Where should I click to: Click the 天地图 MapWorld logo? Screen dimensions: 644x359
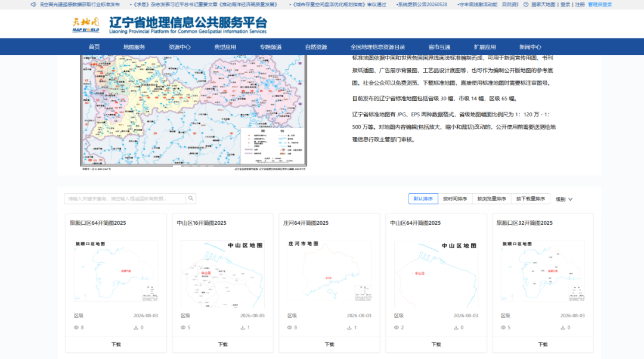coord(85,24)
